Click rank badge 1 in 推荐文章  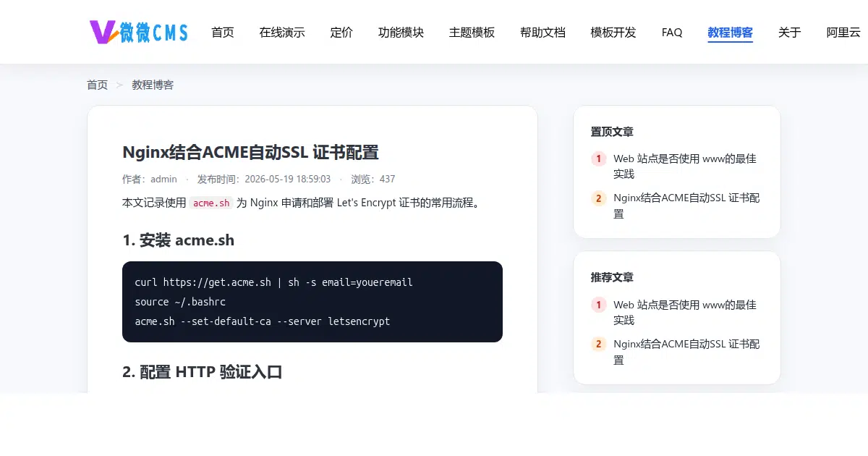click(599, 305)
